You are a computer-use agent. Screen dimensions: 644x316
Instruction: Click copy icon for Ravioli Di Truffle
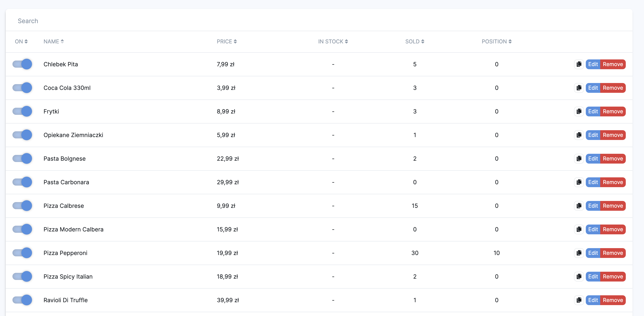click(579, 300)
